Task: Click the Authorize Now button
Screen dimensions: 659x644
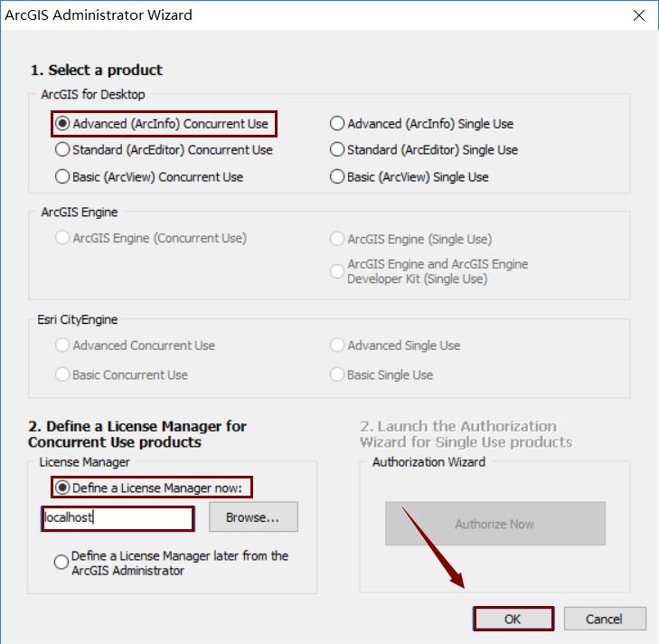Action: (495, 524)
